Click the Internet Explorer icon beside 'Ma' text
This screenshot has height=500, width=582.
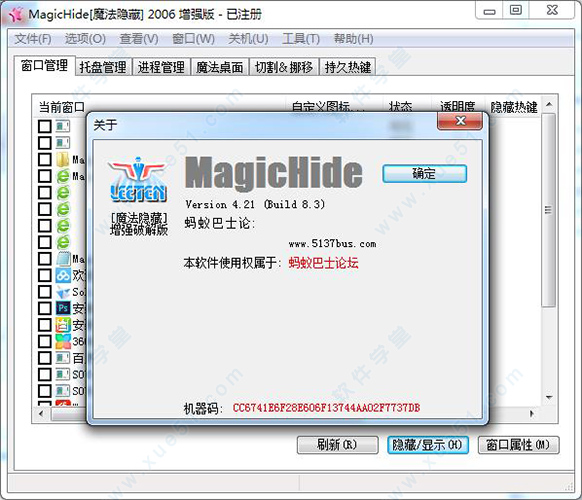tap(63, 176)
